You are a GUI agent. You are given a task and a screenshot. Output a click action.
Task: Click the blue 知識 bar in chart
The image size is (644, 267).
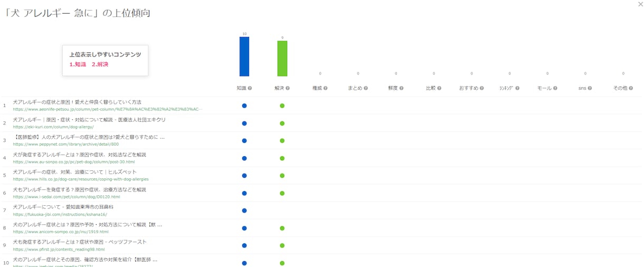point(244,56)
